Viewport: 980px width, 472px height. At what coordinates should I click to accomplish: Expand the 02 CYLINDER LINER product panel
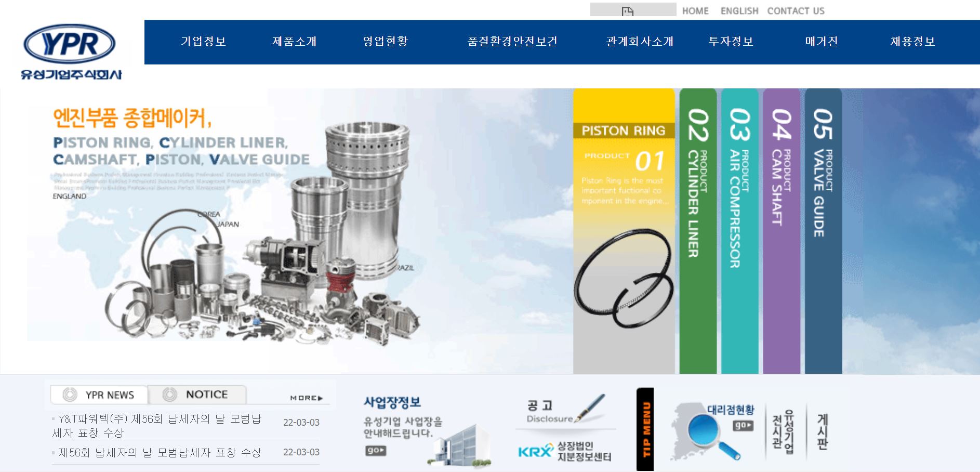click(698, 231)
